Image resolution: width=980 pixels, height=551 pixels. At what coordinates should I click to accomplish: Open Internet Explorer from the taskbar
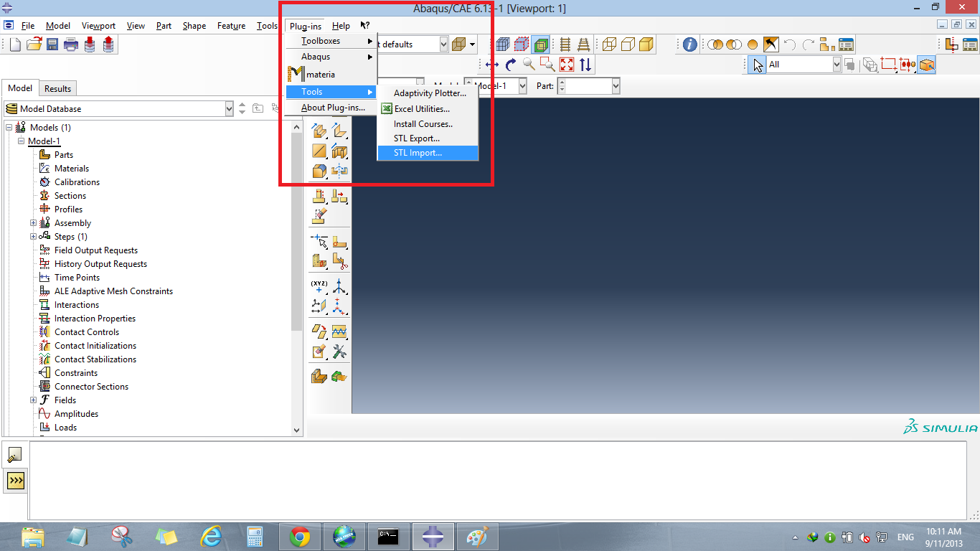point(211,536)
